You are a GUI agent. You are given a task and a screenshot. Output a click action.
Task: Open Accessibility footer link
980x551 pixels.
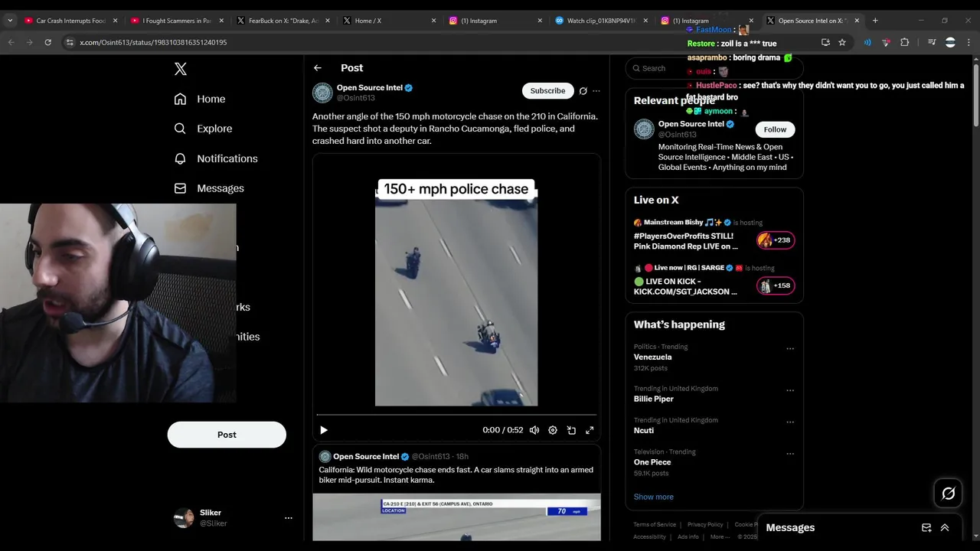(649, 536)
